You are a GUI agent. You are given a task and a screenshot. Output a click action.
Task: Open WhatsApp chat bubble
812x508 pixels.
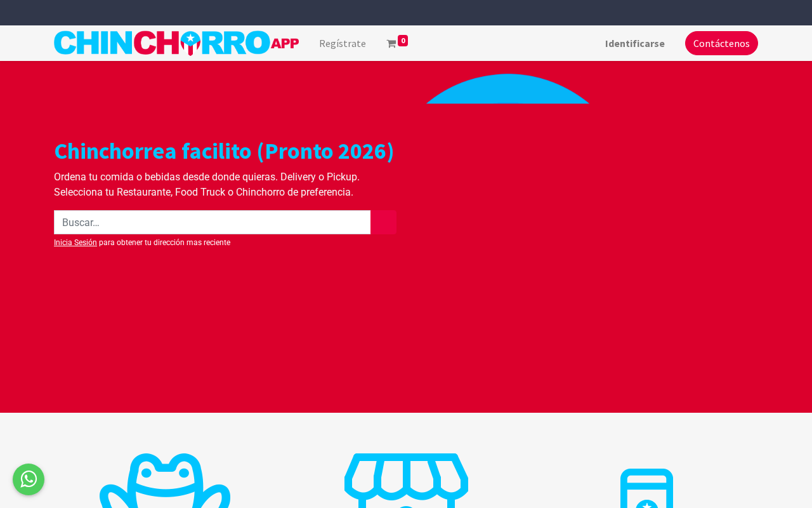coord(29,479)
